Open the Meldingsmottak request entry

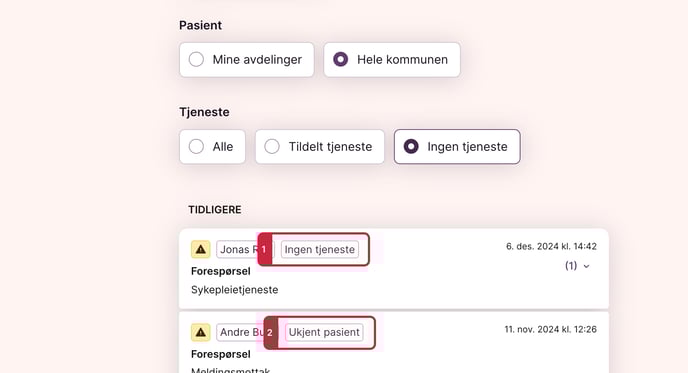(231, 370)
